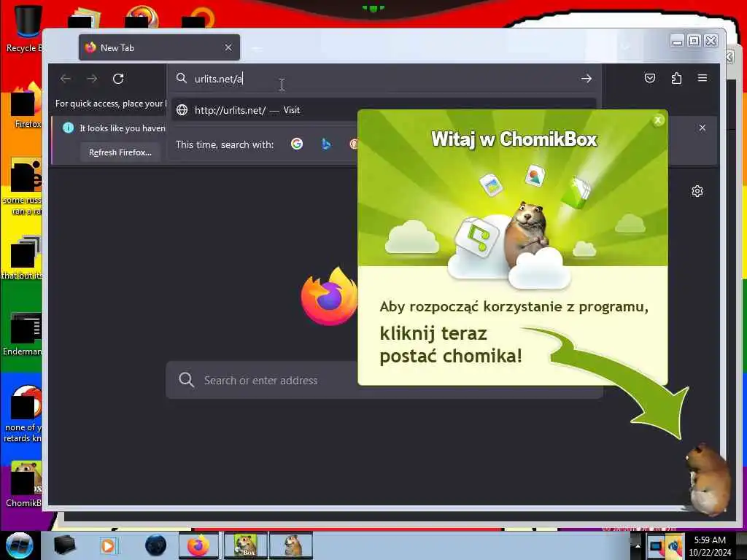This screenshot has width=747, height=560.
Task: Close the ChomikBox welcome popup
Action: tap(658, 120)
